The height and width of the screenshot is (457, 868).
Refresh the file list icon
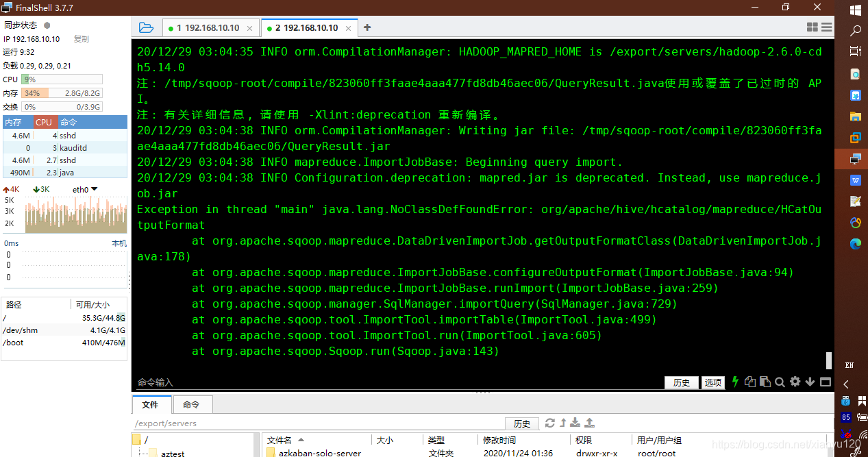coord(549,423)
